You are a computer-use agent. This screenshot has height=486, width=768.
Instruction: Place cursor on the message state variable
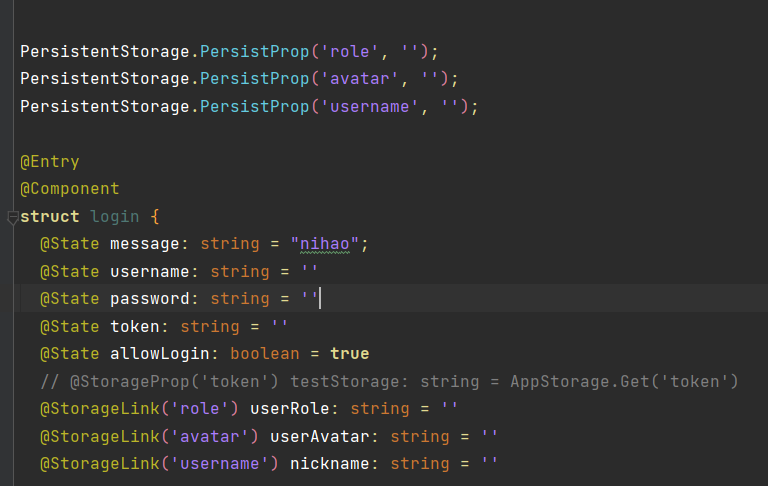point(144,244)
